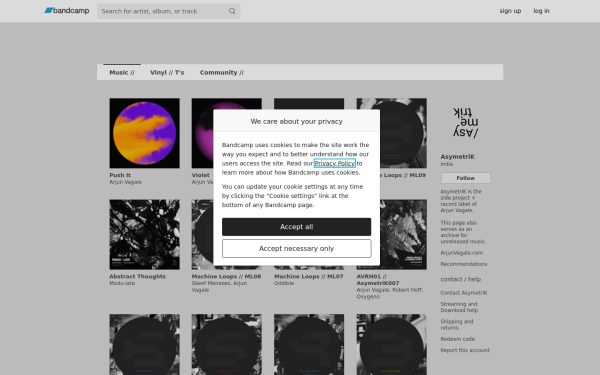The image size is (600, 375).
Task: Click the AVRH01 // AsymetriK007 title
Action: point(378,280)
